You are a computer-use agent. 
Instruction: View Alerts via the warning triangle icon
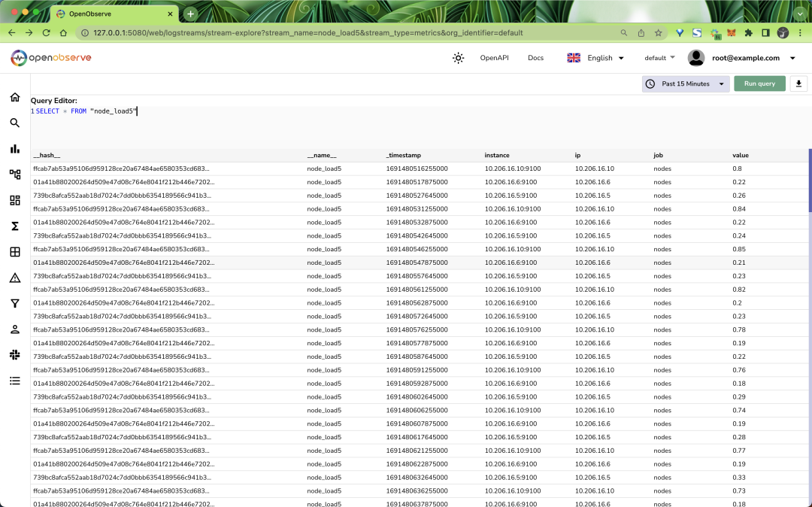[x=14, y=277]
